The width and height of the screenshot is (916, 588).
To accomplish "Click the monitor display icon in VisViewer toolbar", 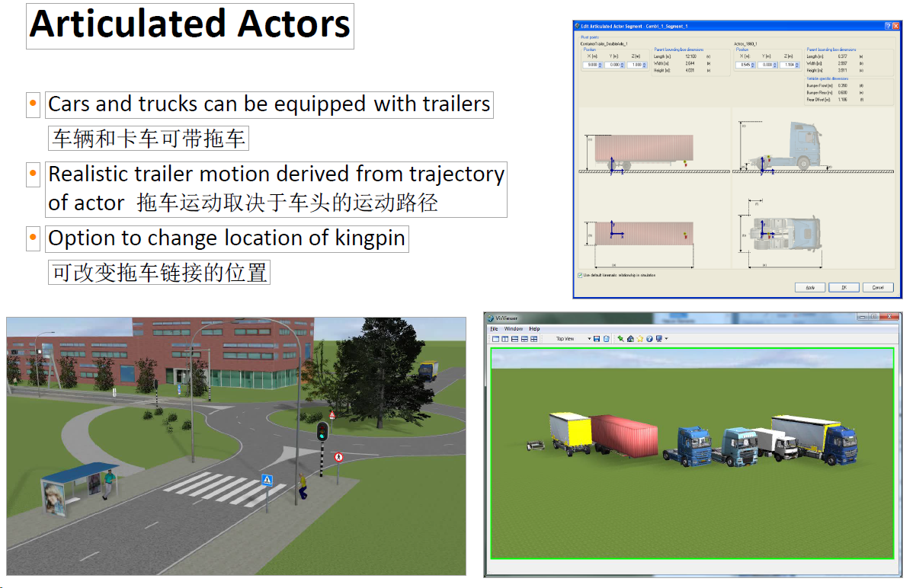I will tap(659, 338).
